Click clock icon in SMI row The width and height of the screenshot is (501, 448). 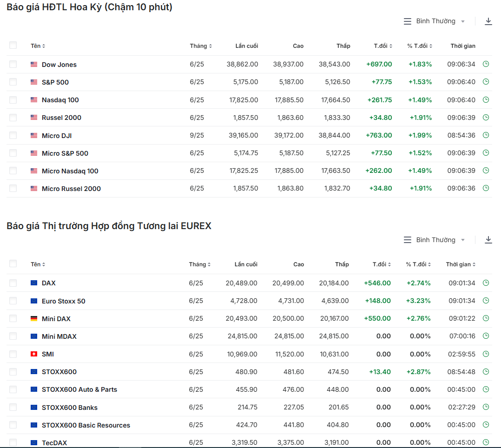coord(486,354)
